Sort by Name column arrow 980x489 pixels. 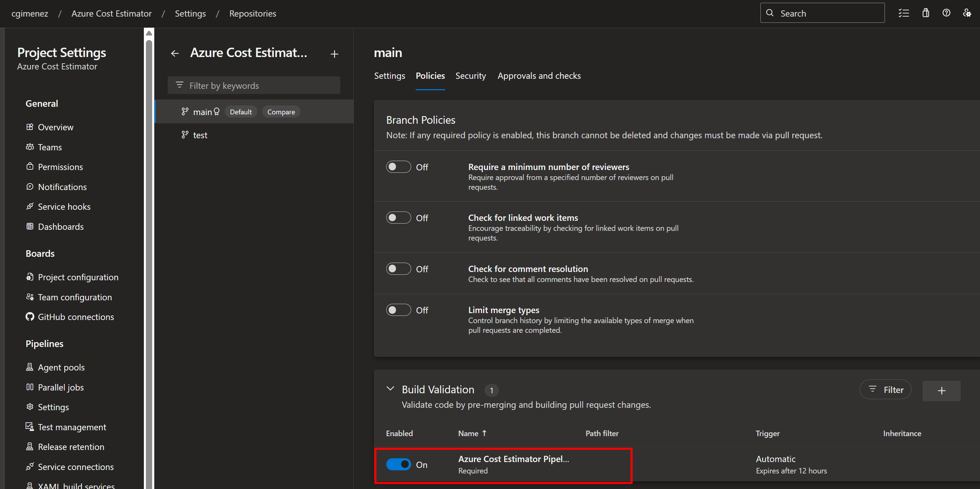click(x=484, y=433)
